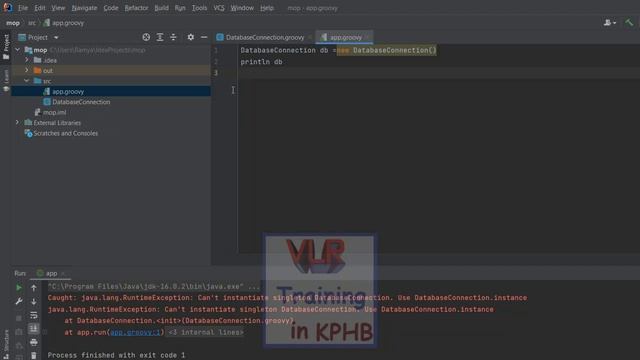Expand the .idea folder
The image size is (640, 360).
coord(27,60)
